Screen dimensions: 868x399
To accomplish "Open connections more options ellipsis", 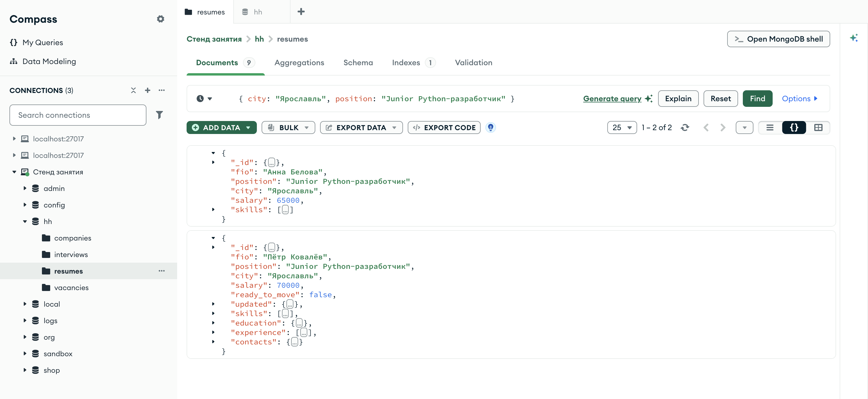I will pyautogui.click(x=162, y=90).
